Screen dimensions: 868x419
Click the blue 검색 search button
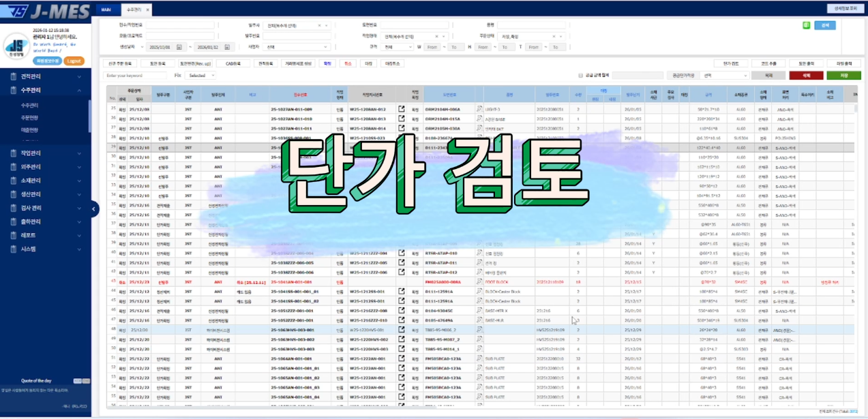825,25
